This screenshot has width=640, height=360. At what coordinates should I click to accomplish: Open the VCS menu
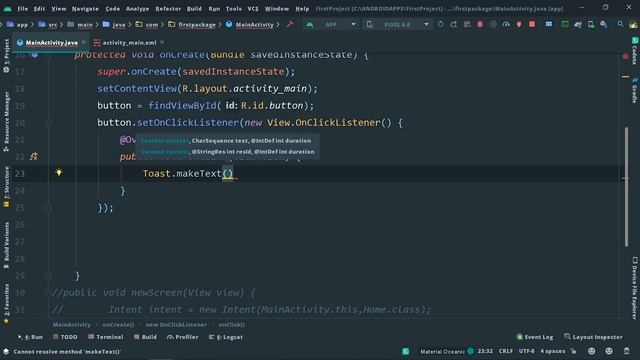253,9
